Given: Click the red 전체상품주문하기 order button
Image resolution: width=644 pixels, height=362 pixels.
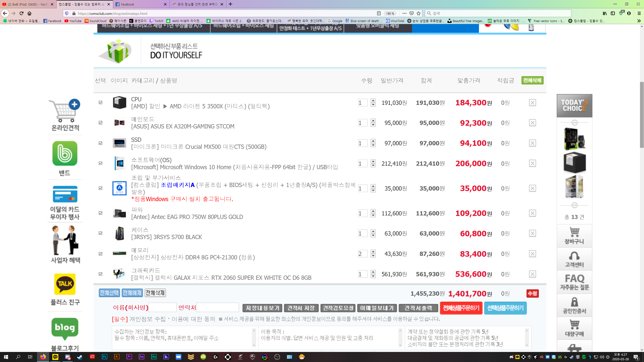Looking at the screenshot, I should pos(461,308).
